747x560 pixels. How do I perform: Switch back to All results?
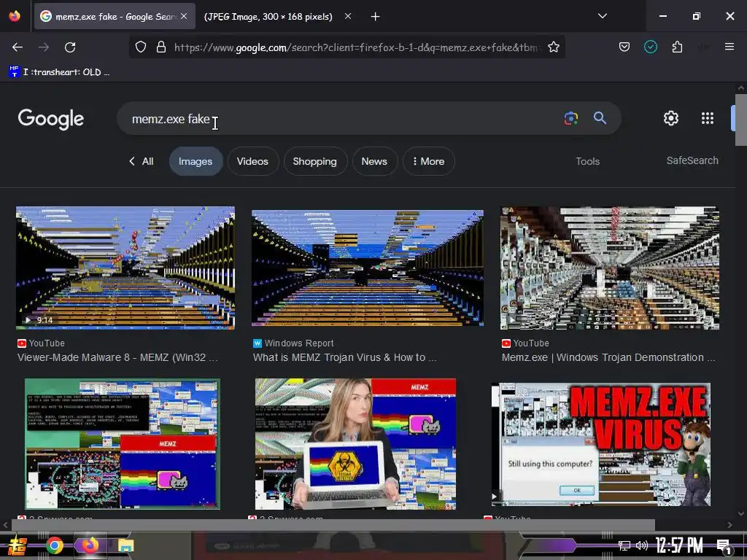(x=141, y=161)
